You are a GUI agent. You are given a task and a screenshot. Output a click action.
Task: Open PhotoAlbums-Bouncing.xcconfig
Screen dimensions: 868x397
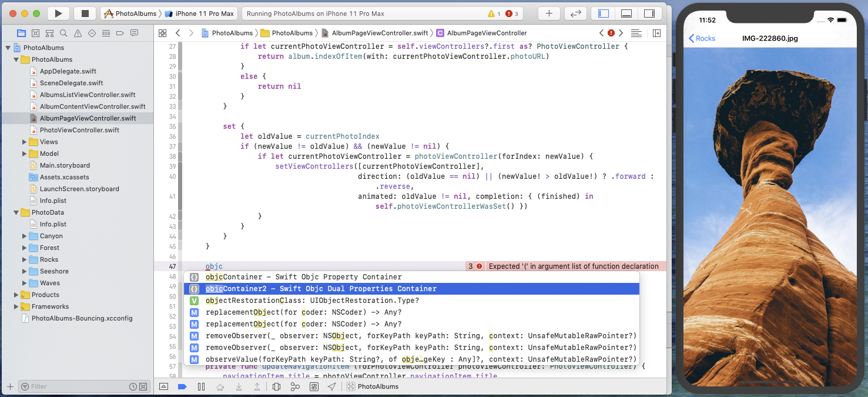click(x=82, y=318)
